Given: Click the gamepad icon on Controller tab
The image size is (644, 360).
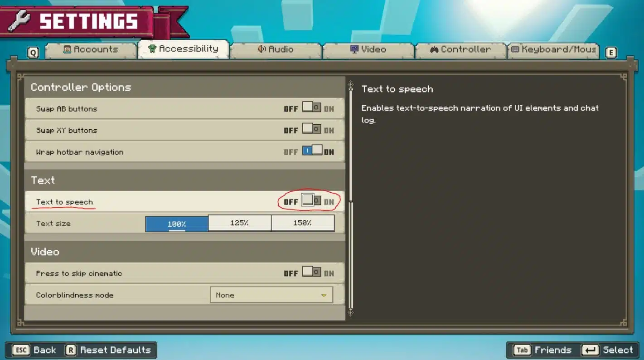Looking at the screenshot, I should [434, 49].
